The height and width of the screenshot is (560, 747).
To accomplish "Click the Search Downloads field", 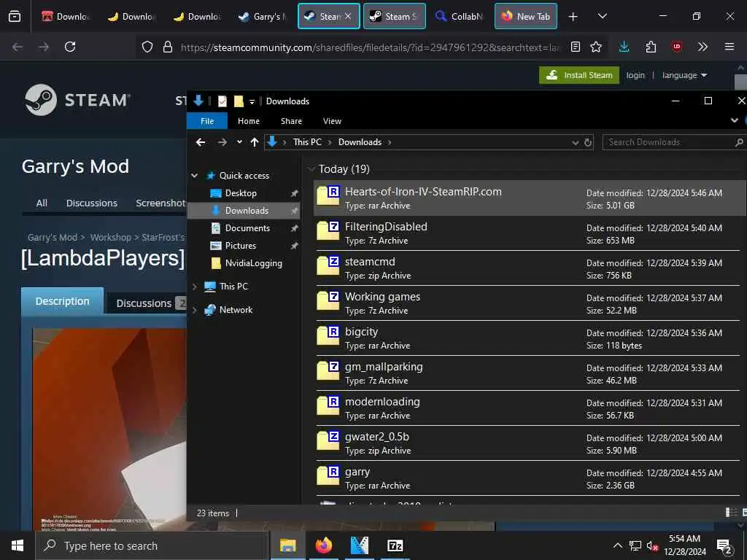I will pos(673,142).
